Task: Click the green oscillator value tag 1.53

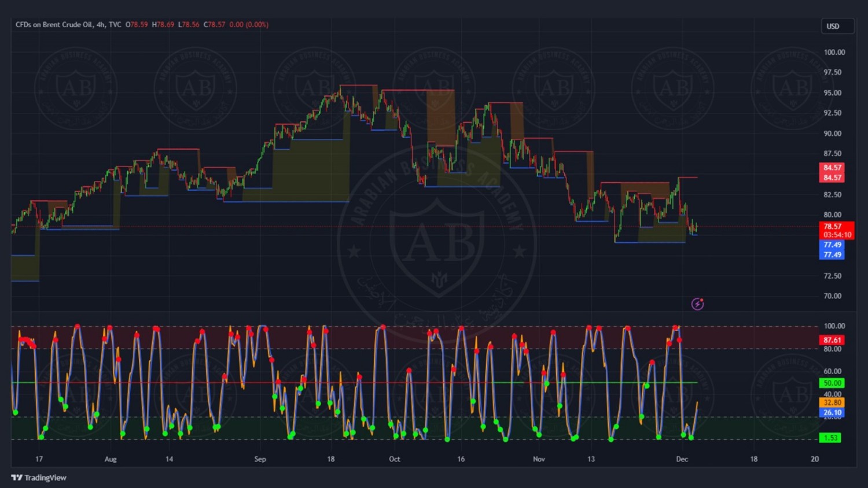Action: point(830,438)
